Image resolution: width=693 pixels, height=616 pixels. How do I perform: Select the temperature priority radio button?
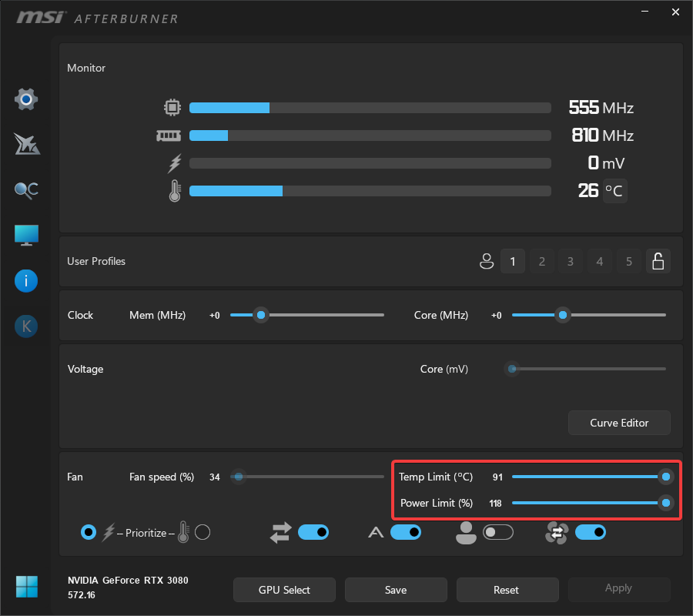(x=203, y=532)
